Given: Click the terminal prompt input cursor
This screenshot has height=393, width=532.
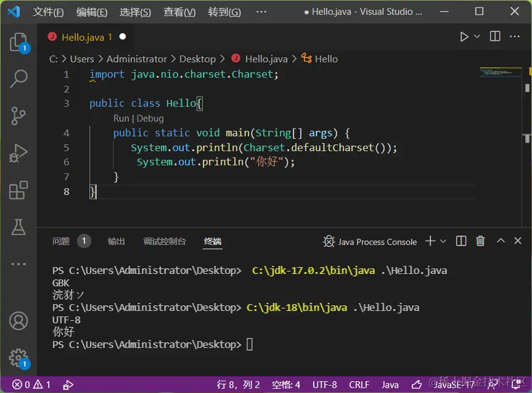Looking at the screenshot, I should 250,344.
